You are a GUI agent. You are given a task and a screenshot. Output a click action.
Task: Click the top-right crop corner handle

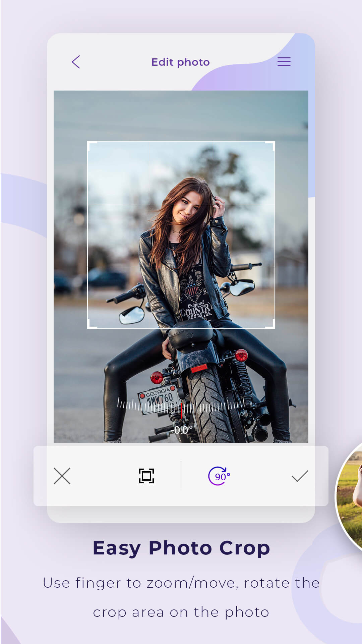tap(270, 145)
